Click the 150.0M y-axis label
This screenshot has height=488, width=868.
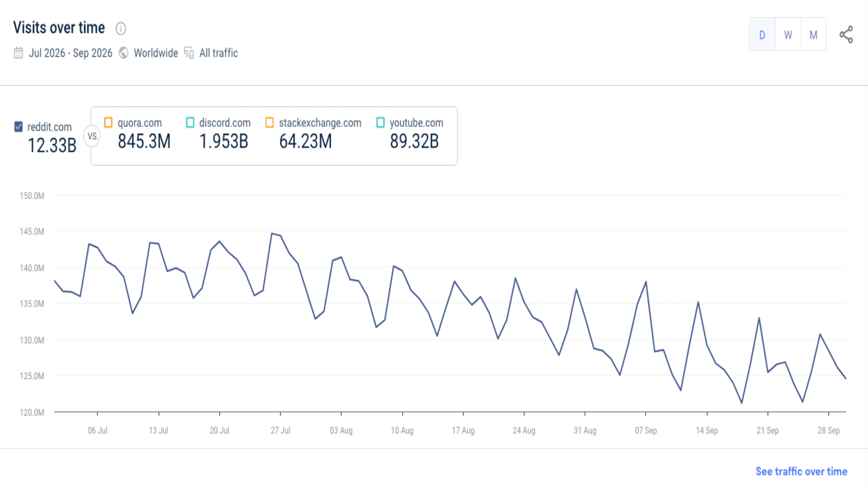[32, 196]
